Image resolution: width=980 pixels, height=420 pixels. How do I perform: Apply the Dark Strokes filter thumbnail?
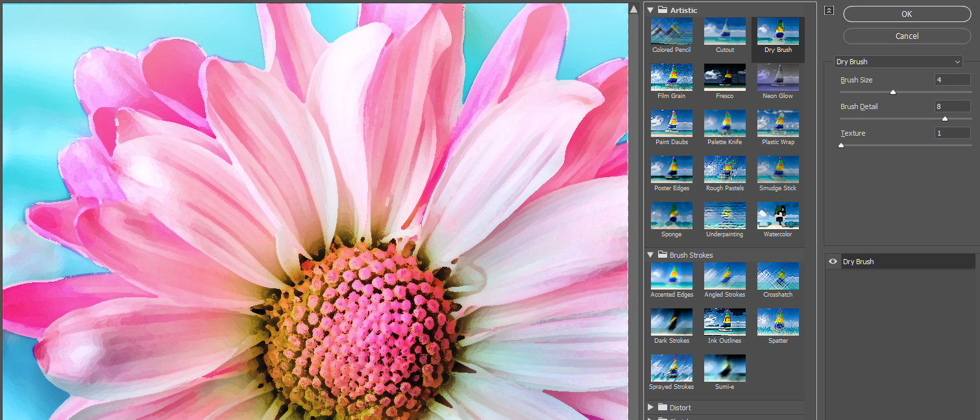pyautogui.click(x=672, y=322)
